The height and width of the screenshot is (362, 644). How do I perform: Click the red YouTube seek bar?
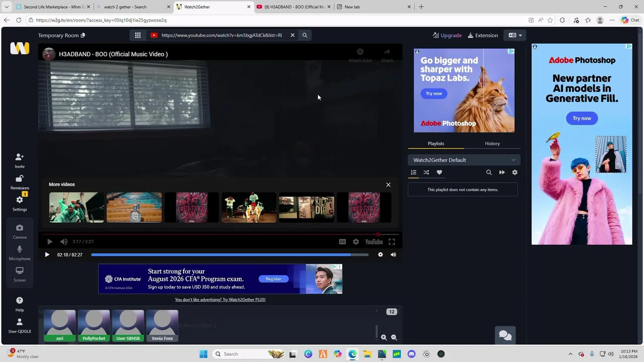click(x=219, y=234)
